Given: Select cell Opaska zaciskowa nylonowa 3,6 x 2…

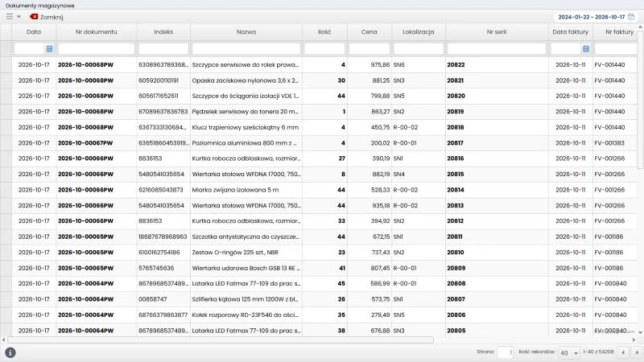Looking at the screenshot, I should tap(246, 80).
